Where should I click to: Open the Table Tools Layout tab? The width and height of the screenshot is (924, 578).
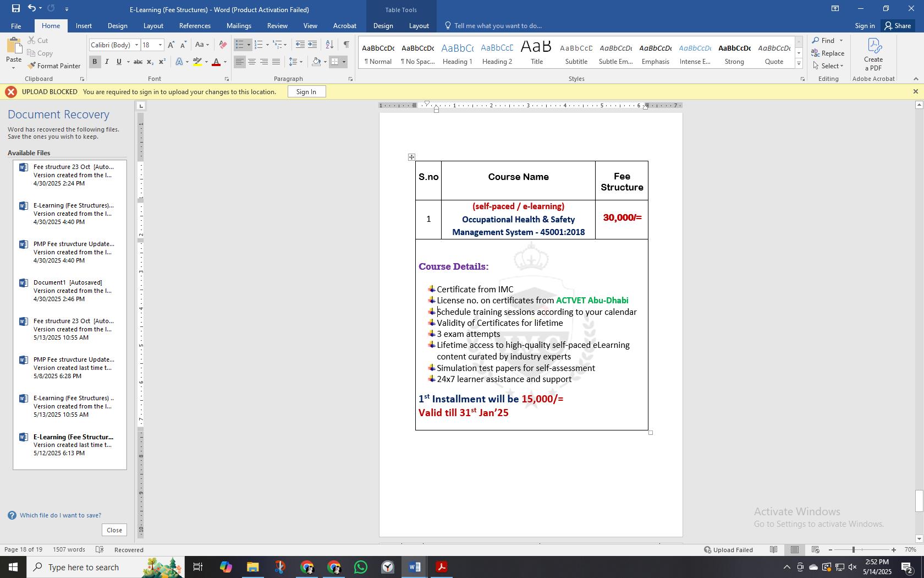pyautogui.click(x=419, y=26)
